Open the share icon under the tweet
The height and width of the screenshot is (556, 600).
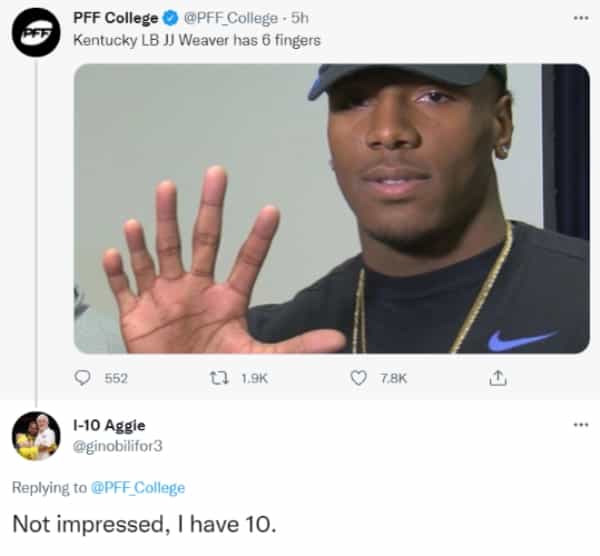(498, 378)
